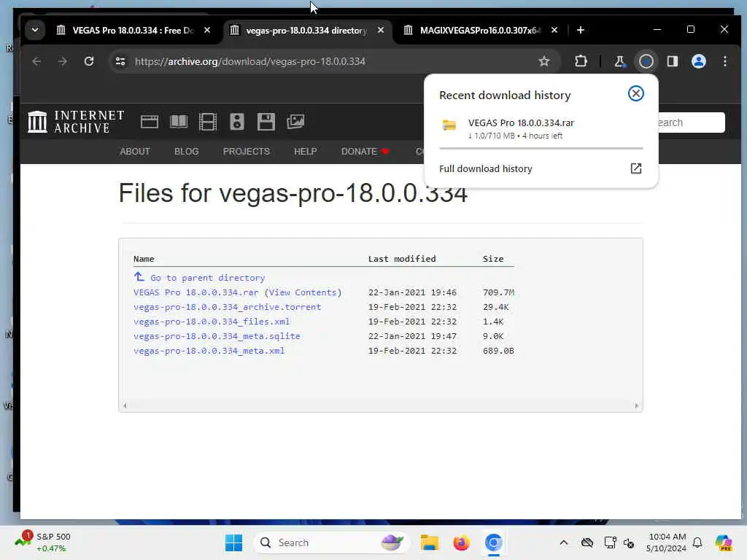The width and height of the screenshot is (747, 560).
Task: Expand the tab search dropdown
Action: pos(35,30)
